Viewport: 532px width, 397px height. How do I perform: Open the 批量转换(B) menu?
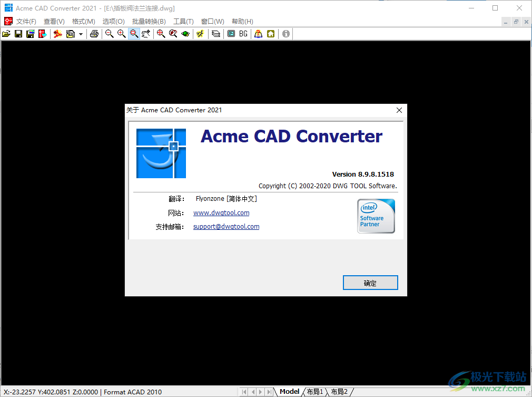pyautogui.click(x=149, y=22)
